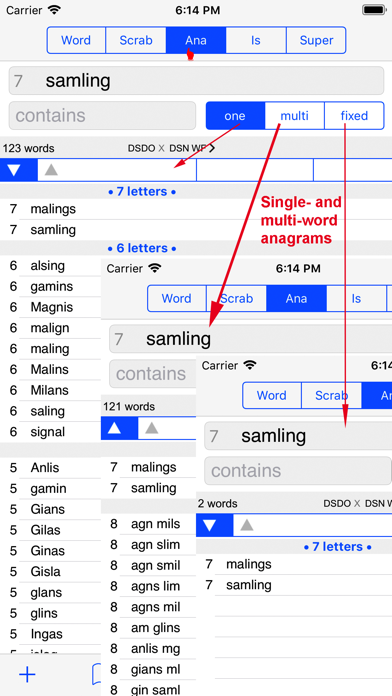Open the Word tab in the 121 words screen

177,298
